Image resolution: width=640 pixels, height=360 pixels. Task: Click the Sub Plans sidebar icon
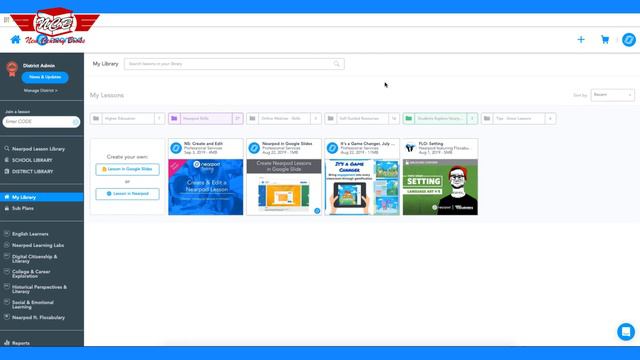coord(7,208)
